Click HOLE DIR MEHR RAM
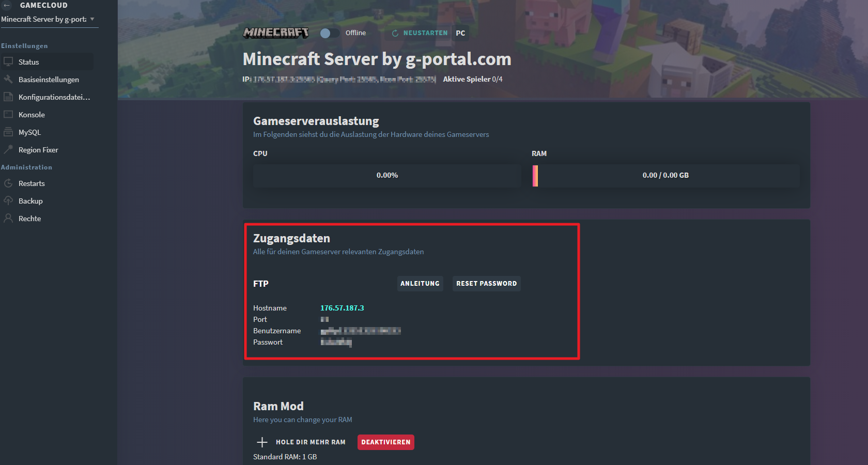The image size is (868, 465). tap(311, 442)
